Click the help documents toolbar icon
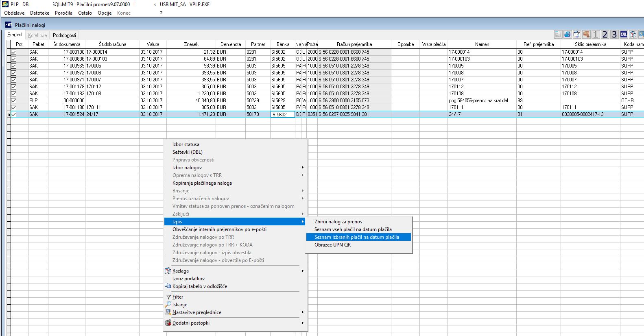The image size is (644, 336). tap(633, 35)
